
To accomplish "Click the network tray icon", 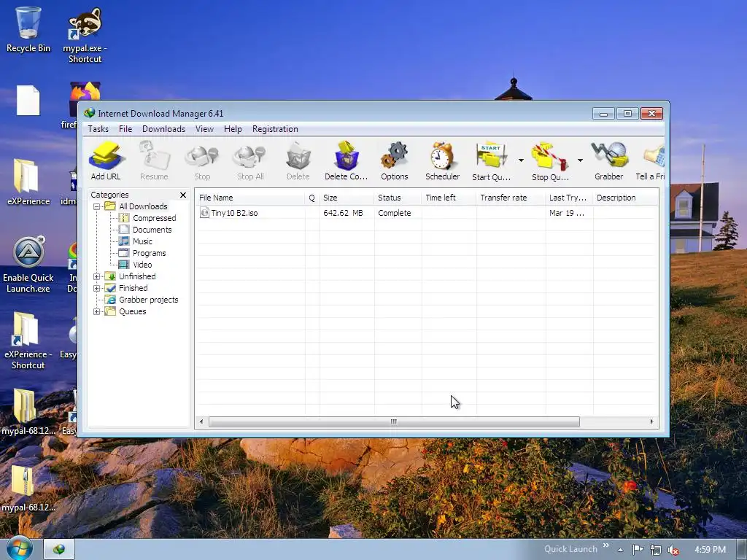I will tap(656, 550).
